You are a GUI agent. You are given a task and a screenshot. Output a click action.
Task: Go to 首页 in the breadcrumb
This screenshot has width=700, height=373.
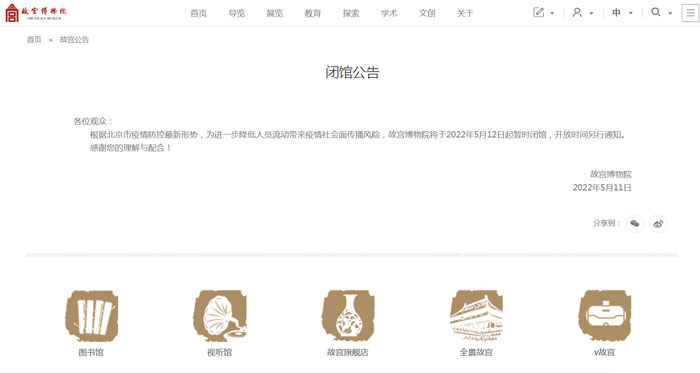click(34, 40)
